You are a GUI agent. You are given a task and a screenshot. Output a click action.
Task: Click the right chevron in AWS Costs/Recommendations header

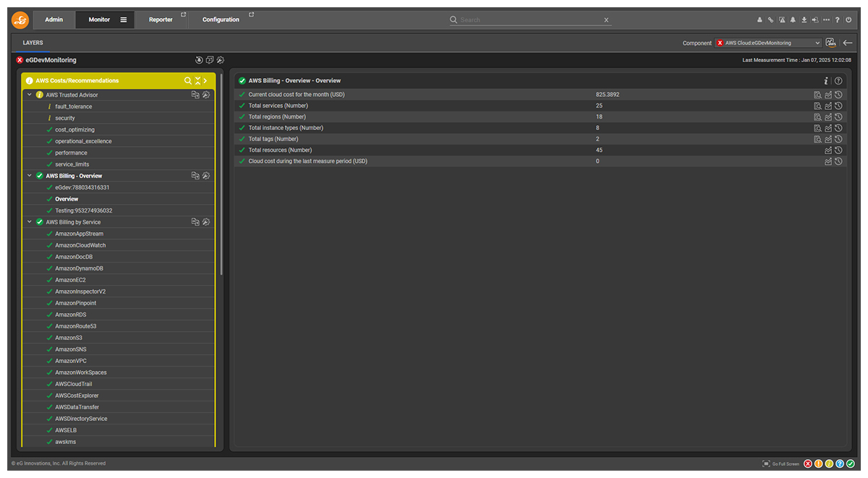pos(205,80)
